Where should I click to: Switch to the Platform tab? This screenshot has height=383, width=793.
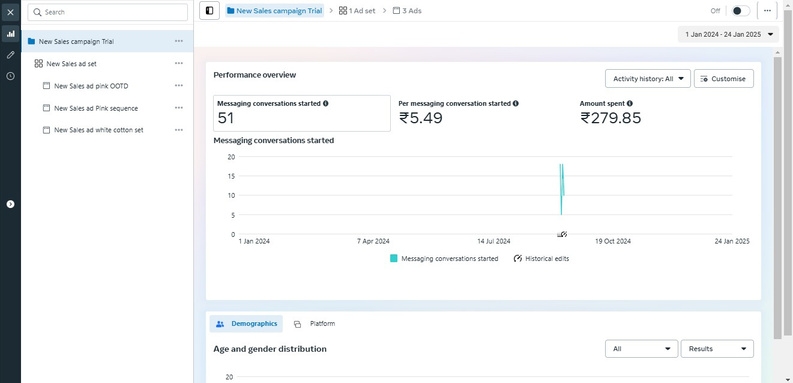coord(315,324)
